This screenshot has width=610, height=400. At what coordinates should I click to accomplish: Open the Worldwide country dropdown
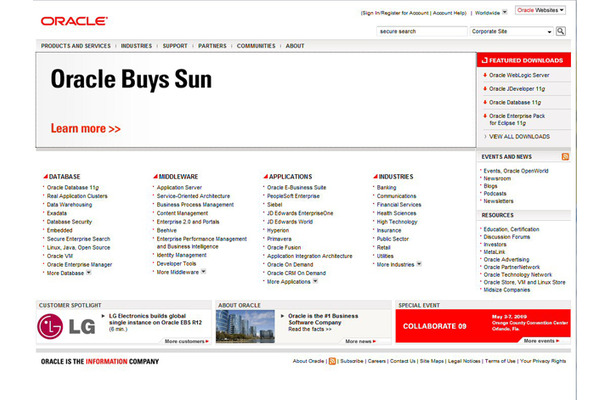tap(504, 12)
